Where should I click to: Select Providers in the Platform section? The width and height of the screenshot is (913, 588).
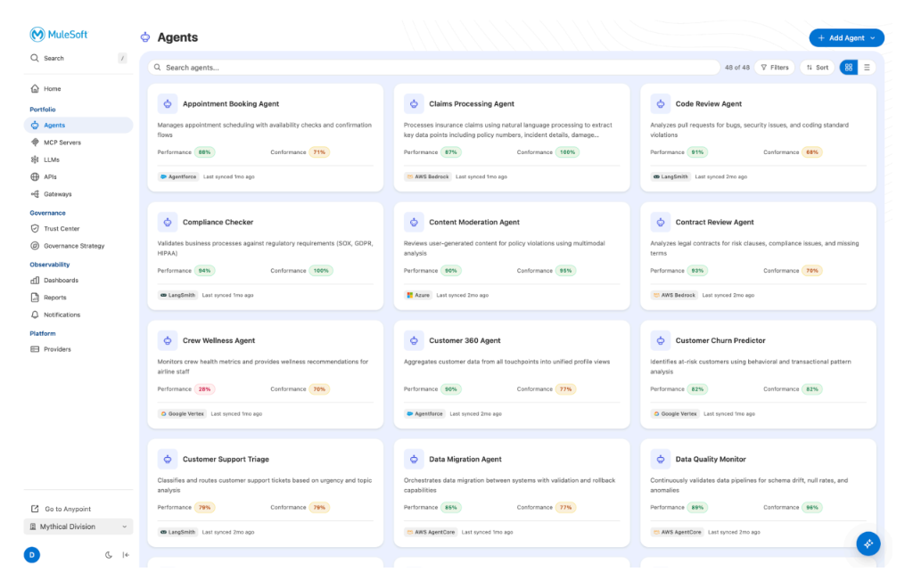click(x=57, y=349)
